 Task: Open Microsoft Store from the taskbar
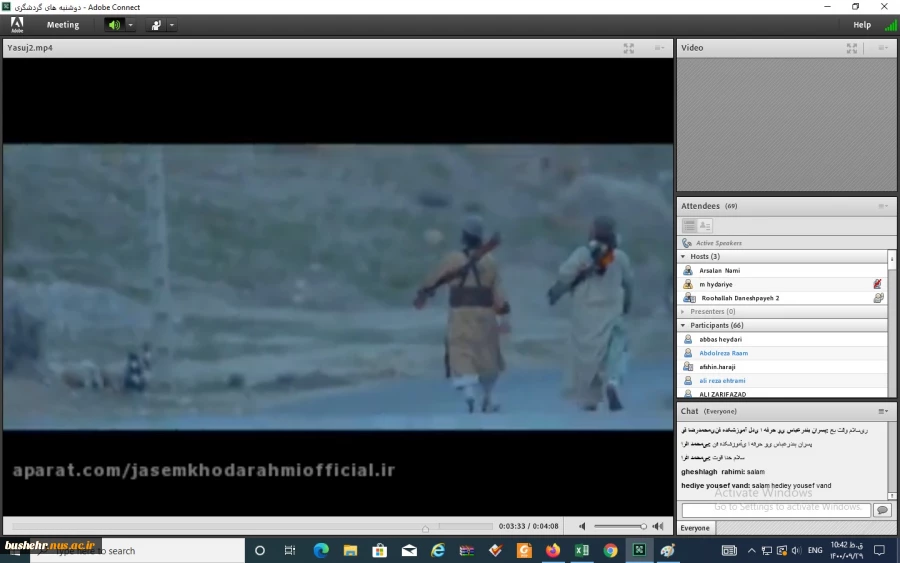379,551
